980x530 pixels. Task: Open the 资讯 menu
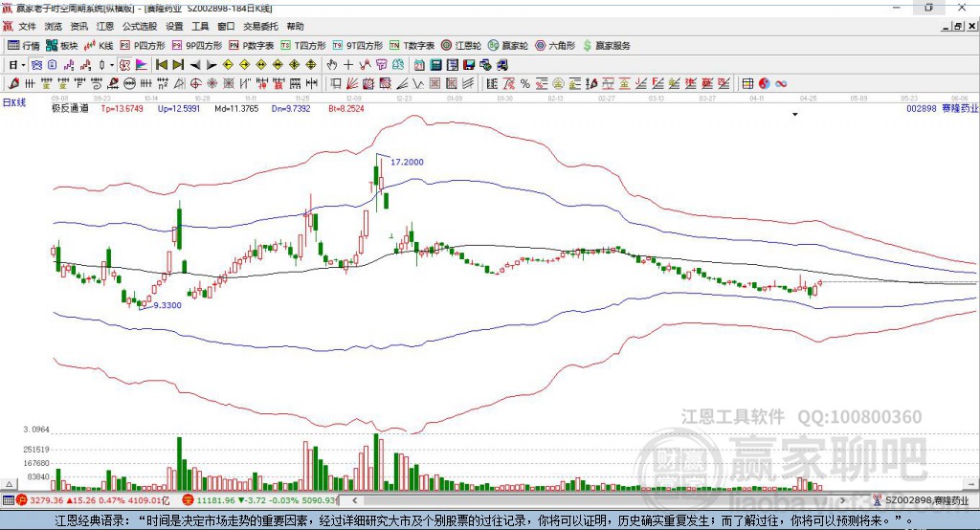click(78, 26)
